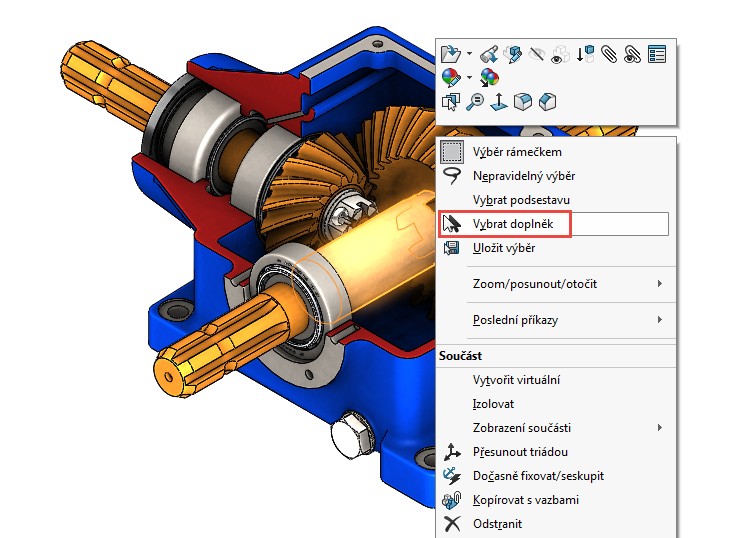Choose Dočasně fixovat/seskupit menu item

point(557,476)
